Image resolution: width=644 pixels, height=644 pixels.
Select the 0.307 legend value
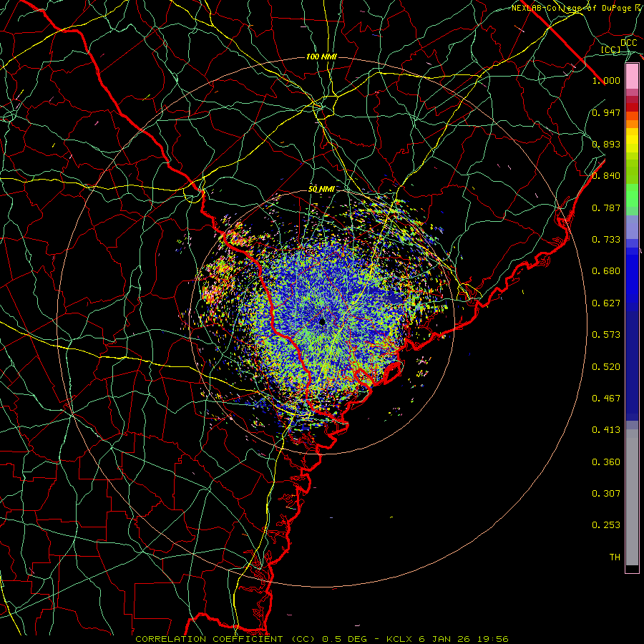click(x=606, y=494)
